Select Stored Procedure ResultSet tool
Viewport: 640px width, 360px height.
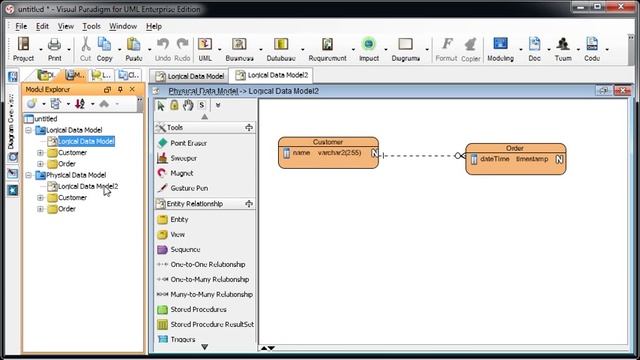[205, 324]
